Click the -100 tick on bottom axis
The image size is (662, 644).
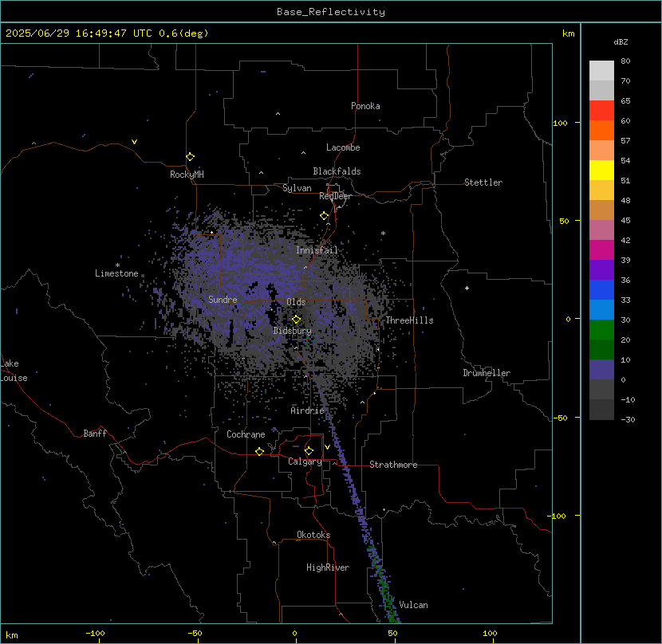click(x=95, y=634)
